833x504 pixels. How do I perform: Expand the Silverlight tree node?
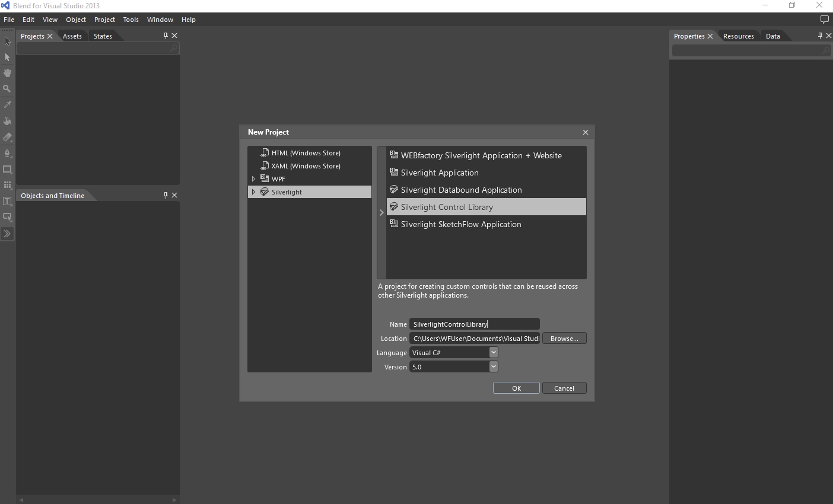(x=254, y=192)
